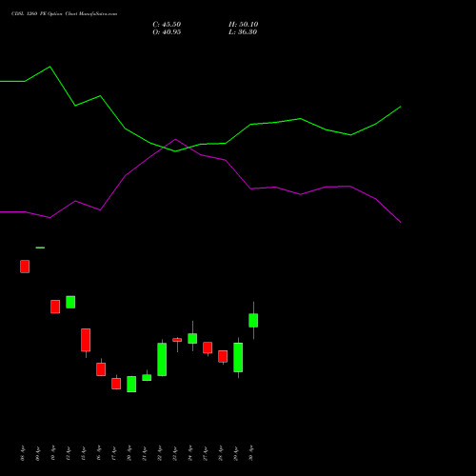Viewport: 476px width, 476px height.
Task: Select the last green candlestick above 30 Apr
Action: pyautogui.click(x=253, y=320)
